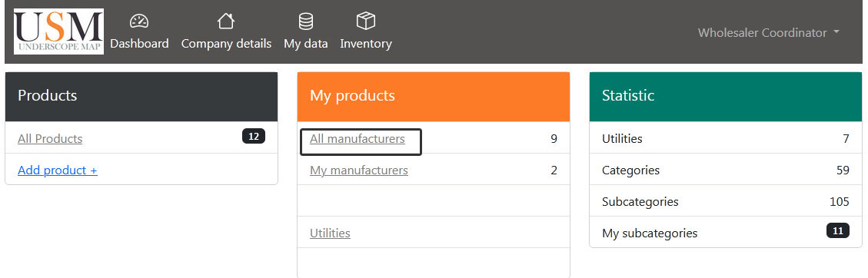Open Company details menu label

(x=226, y=43)
